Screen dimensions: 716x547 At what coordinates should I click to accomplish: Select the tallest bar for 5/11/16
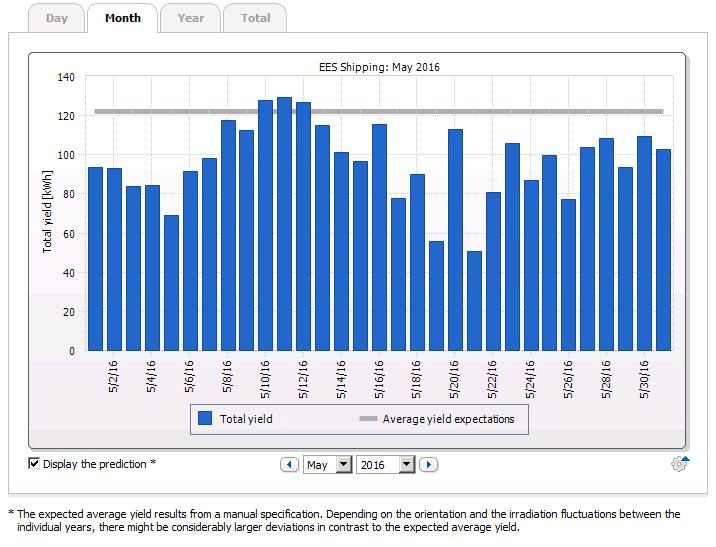[x=284, y=224]
